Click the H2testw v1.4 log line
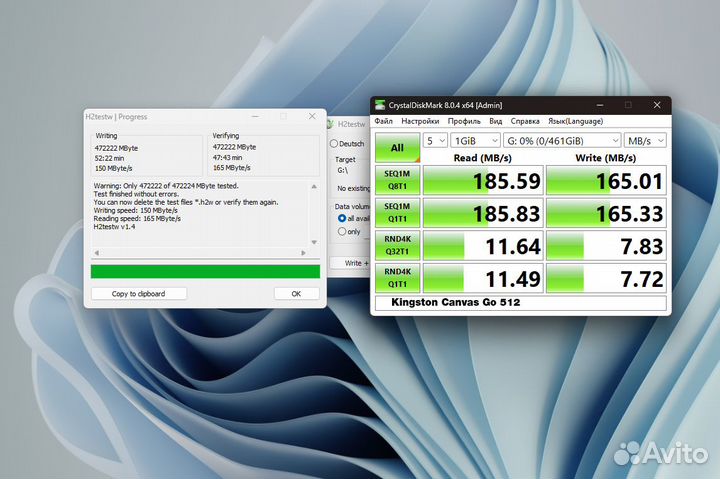The image size is (720, 479). coord(114,227)
